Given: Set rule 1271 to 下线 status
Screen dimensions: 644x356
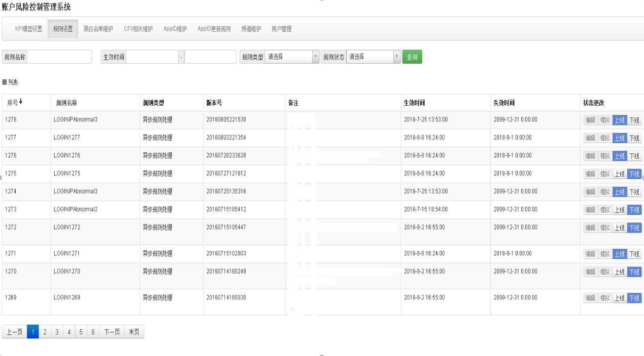Looking at the screenshot, I should click(634, 254).
